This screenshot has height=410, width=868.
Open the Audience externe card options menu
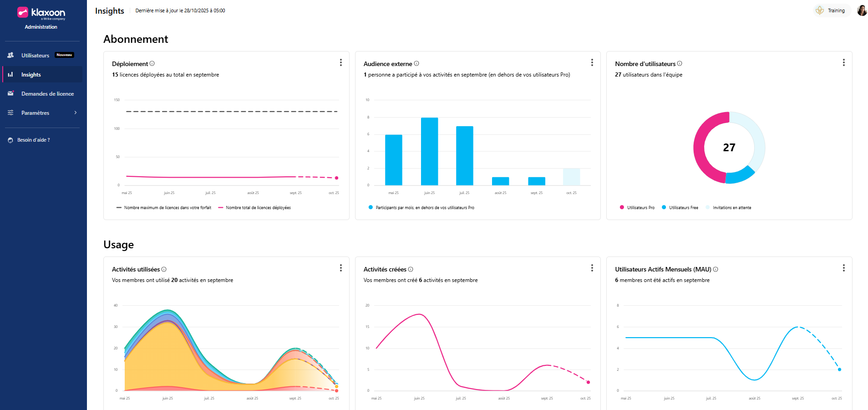[x=592, y=63]
